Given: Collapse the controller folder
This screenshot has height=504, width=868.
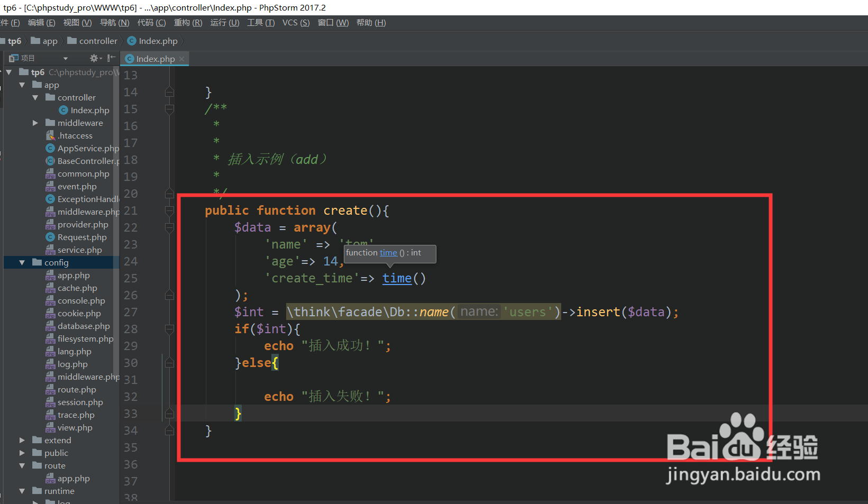Looking at the screenshot, I should point(35,97).
